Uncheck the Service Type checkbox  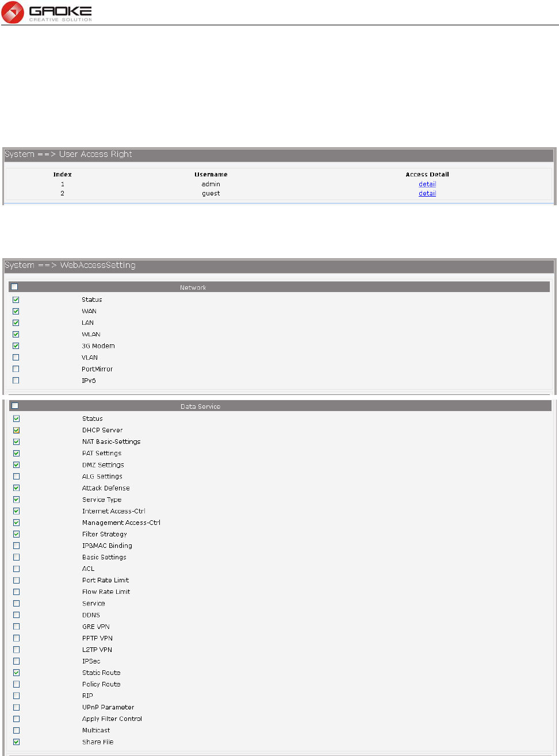pyautogui.click(x=17, y=500)
